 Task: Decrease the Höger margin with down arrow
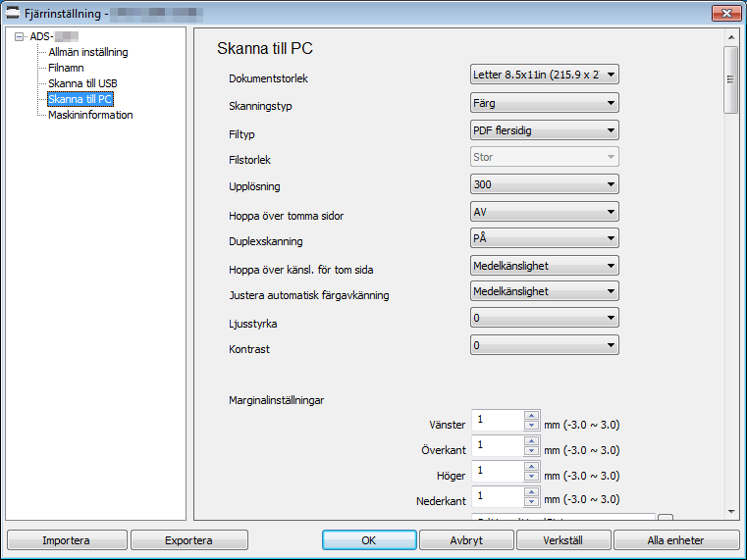[531, 477]
